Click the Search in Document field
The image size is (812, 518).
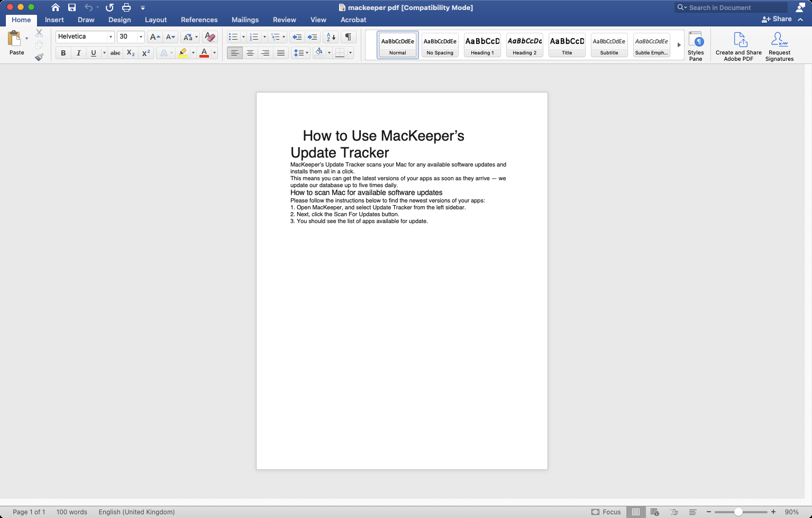tap(732, 7)
